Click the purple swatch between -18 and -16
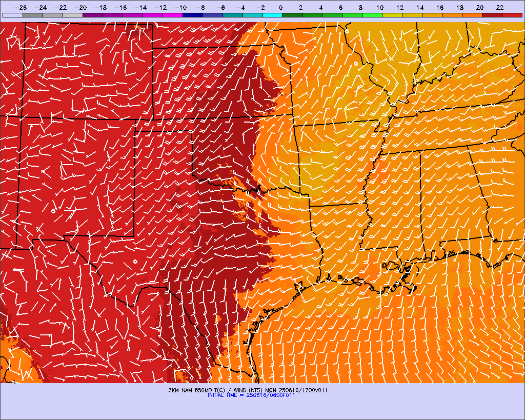525x420 pixels. pyautogui.click(x=113, y=15)
